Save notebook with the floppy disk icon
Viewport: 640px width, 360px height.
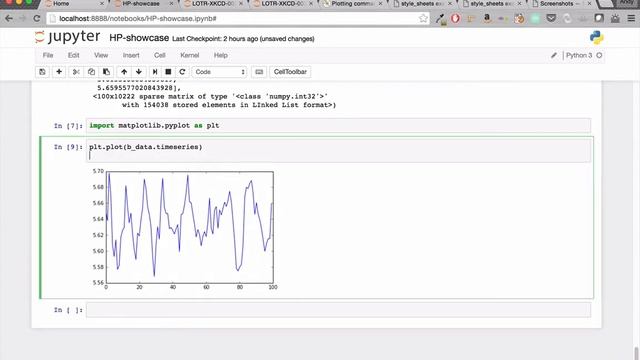click(x=42, y=72)
